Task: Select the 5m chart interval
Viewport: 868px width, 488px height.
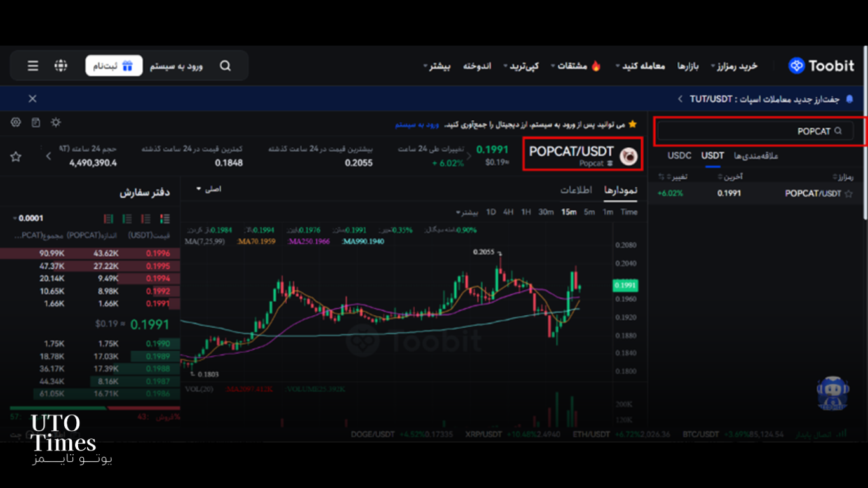Action: [589, 212]
